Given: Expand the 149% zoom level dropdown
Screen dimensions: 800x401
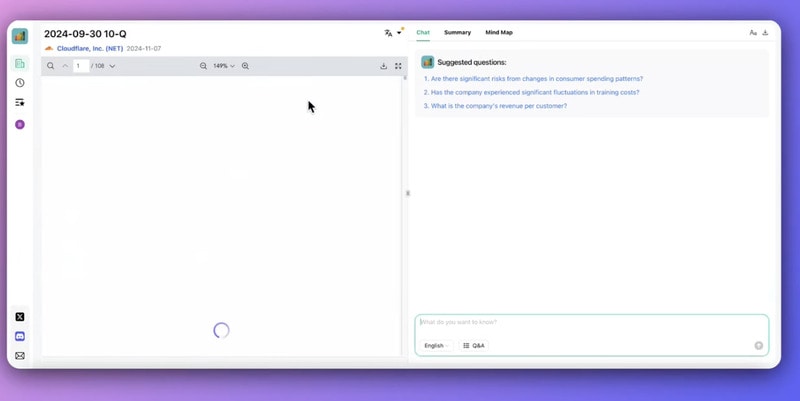Looking at the screenshot, I should [x=224, y=66].
